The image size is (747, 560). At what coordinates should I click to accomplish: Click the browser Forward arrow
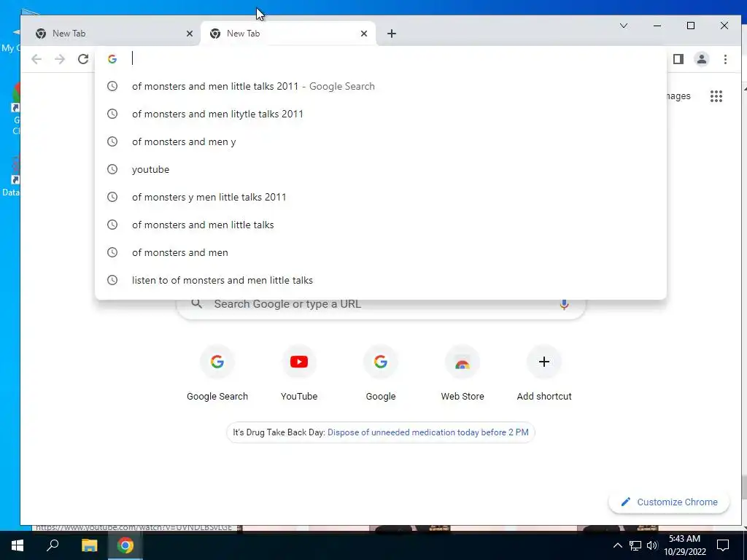pos(60,59)
